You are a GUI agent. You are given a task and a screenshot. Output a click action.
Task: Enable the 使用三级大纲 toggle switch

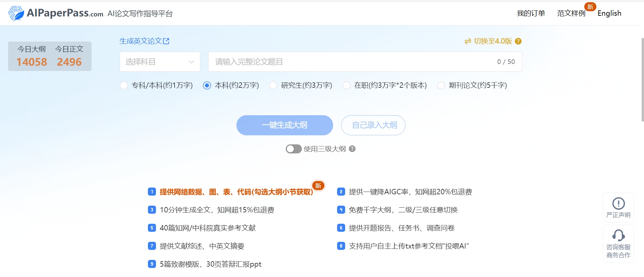point(293,149)
